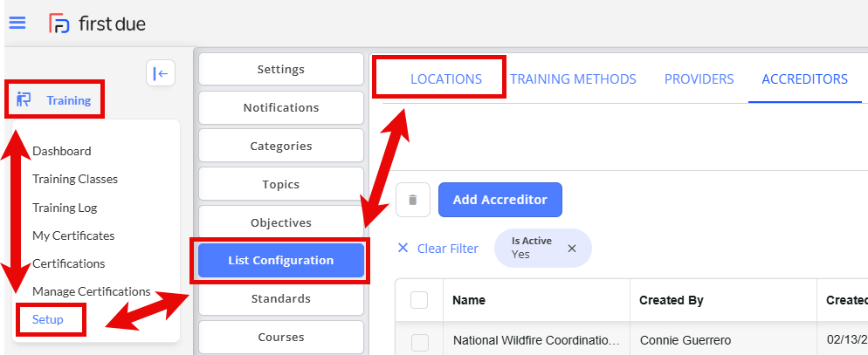The image size is (868, 355).
Task: Open Setup in the Training sidebar
Action: pos(48,319)
